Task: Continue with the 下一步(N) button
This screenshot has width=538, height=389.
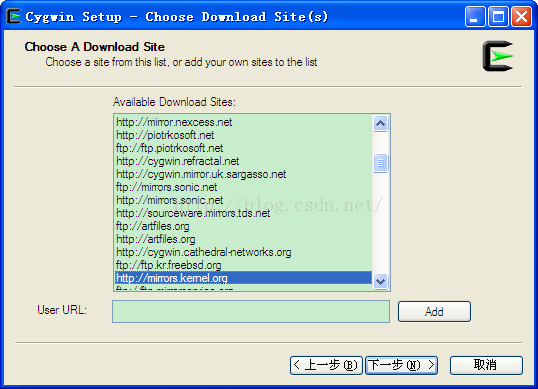Action: (x=401, y=365)
